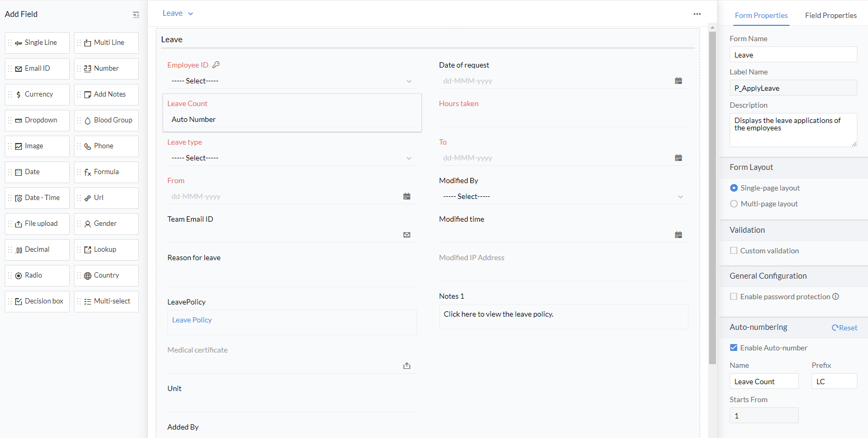Viewport: 868px width, 438px height.
Task: Click the collapse icon beside Add Field
Action: click(136, 15)
